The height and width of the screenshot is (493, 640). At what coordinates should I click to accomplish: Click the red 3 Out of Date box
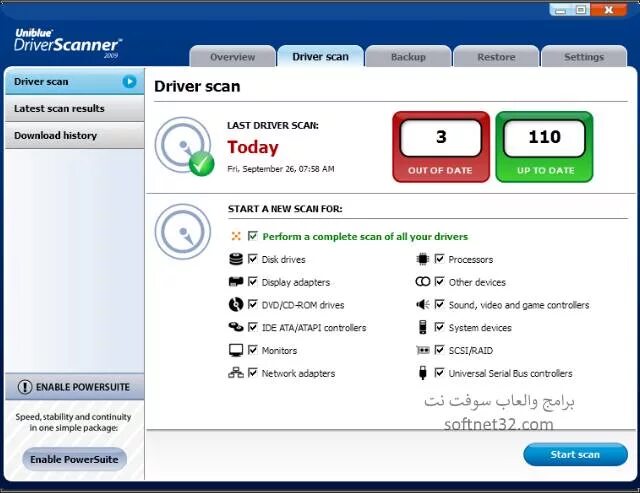point(441,147)
